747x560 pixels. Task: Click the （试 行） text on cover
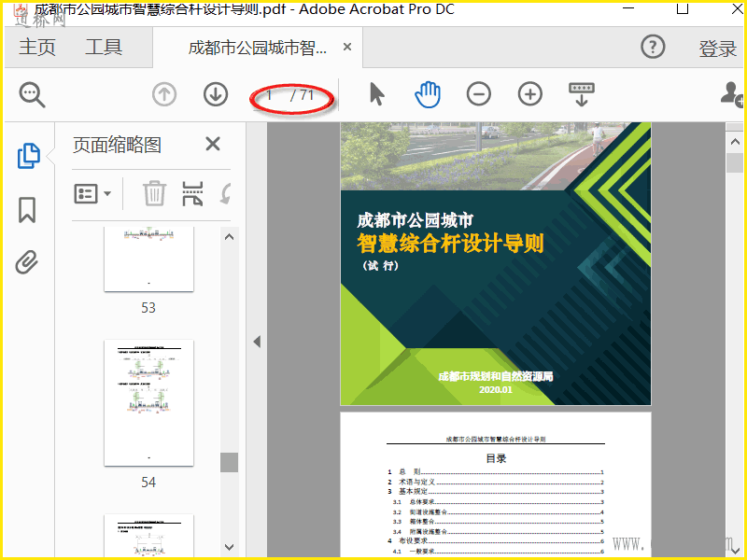[x=380, y=265]
